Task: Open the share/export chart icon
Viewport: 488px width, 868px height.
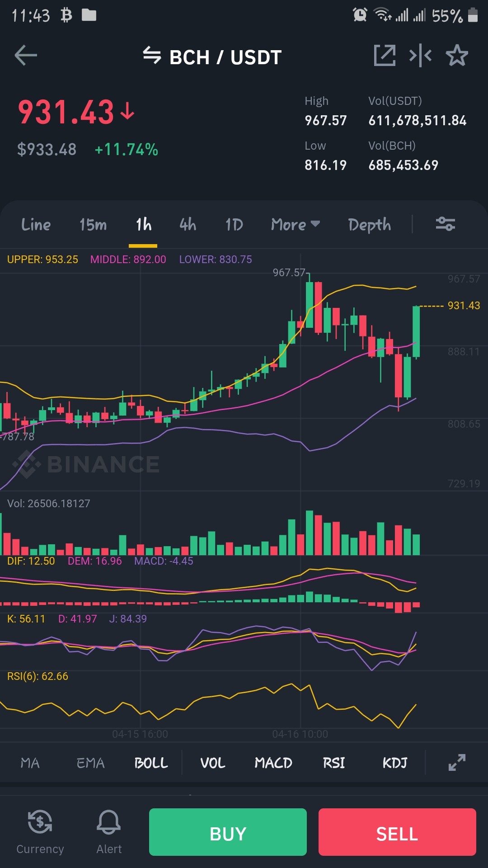Action: pyautogui.click(x=385, y=56)
